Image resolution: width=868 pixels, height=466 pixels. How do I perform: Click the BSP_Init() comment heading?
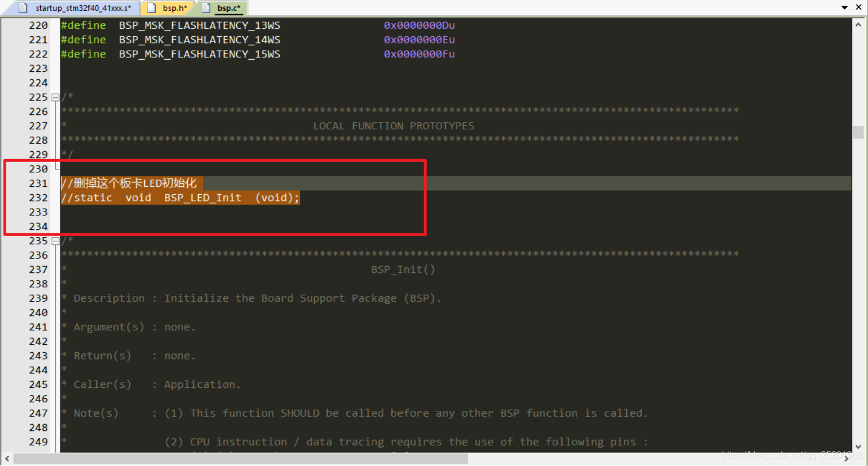point(403,269)
